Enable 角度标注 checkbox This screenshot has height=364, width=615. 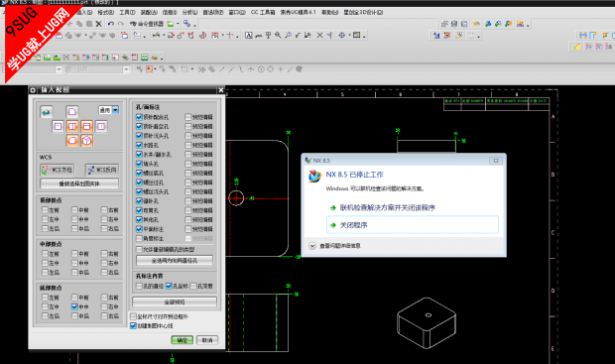(x=139, y=238)
